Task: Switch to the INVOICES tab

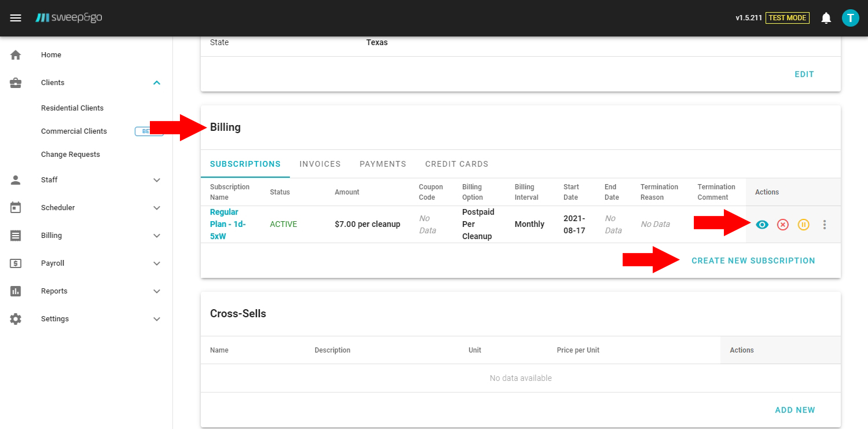Action: pyautogui.click(x=319, y=164)
